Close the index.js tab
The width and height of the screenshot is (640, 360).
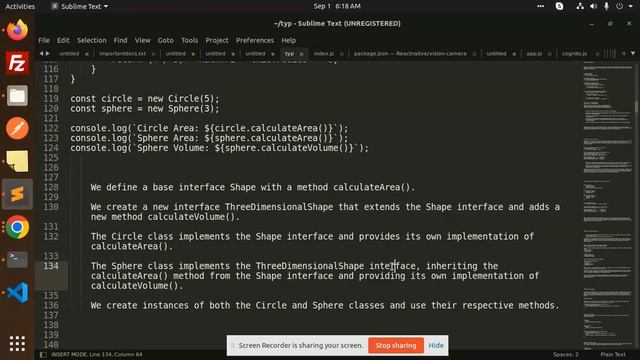pyautogui.click(x=342, y=54)
